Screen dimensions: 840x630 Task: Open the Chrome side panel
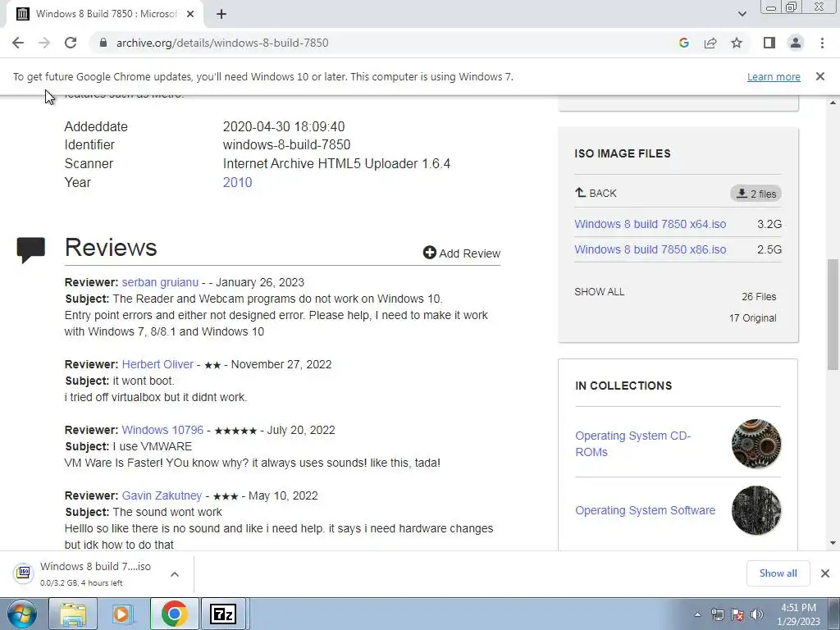tap(769, 43)
